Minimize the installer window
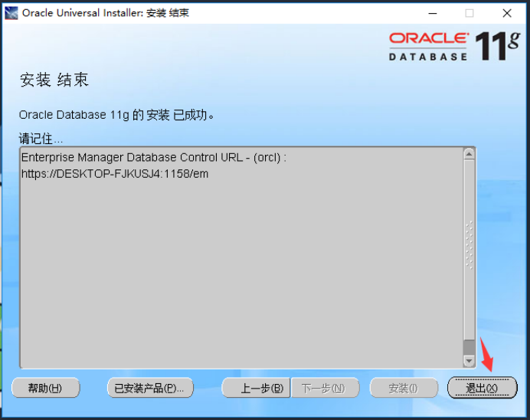The width and height of the screenshot is (530, 420). 433,13
